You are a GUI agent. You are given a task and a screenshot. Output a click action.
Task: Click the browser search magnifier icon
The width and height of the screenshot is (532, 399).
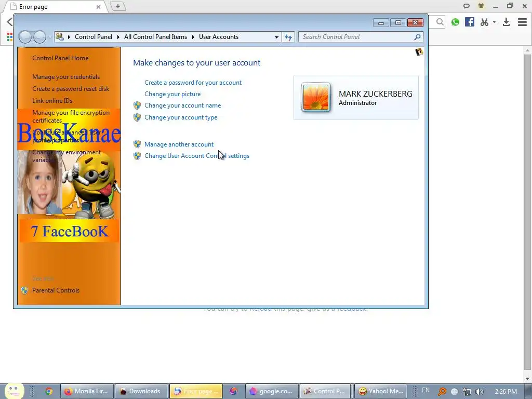[440, 22]
